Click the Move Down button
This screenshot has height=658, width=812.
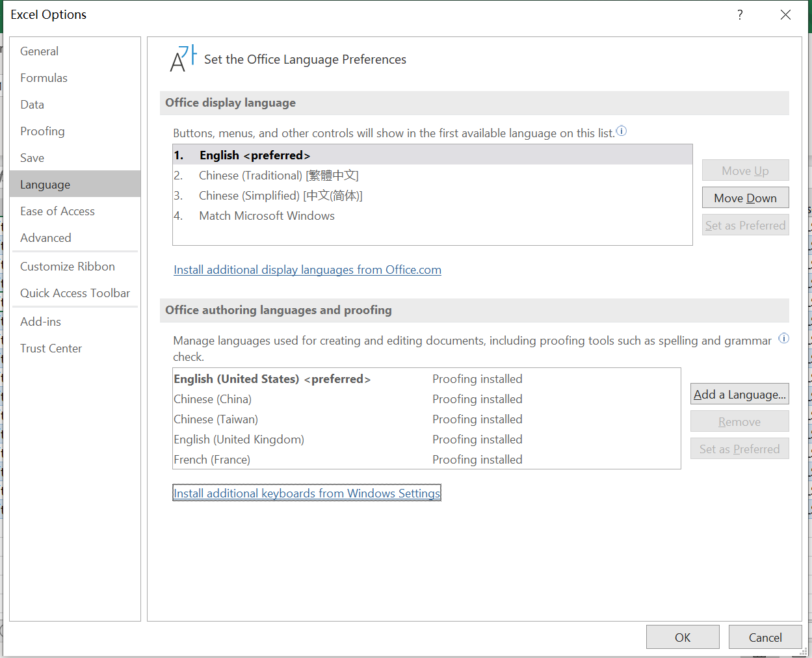point(745,198)
